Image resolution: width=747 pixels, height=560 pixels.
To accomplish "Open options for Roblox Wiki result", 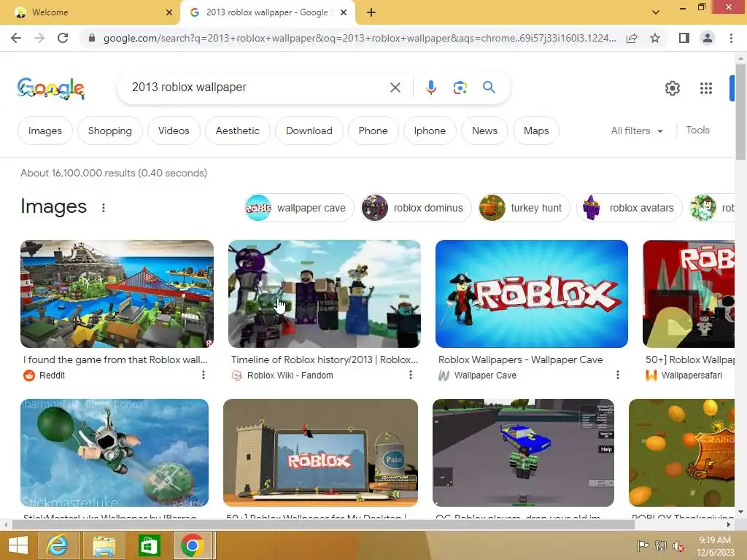I will pos(411,376).
